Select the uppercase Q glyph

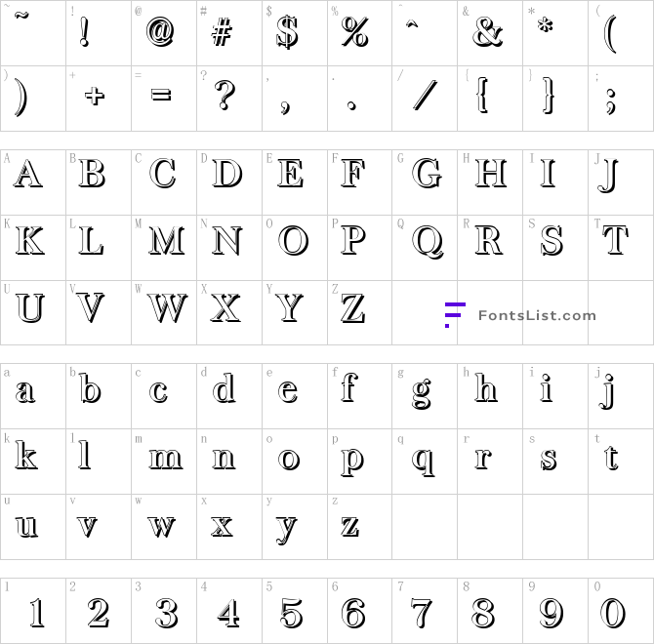click(428, 242)
